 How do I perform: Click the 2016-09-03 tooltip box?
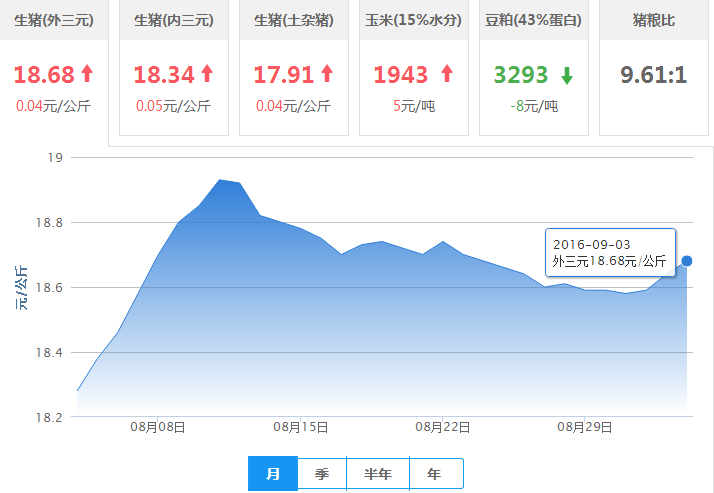(x=610, y=253)
